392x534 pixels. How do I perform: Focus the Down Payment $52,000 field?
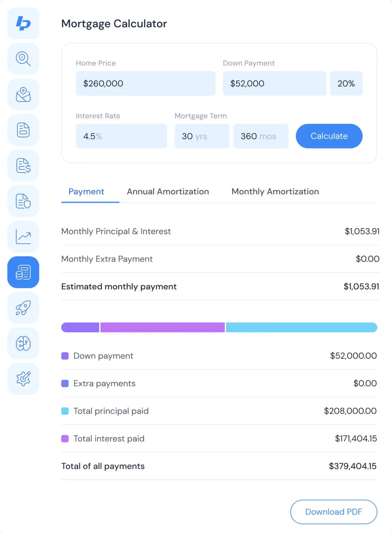[274, 83]
